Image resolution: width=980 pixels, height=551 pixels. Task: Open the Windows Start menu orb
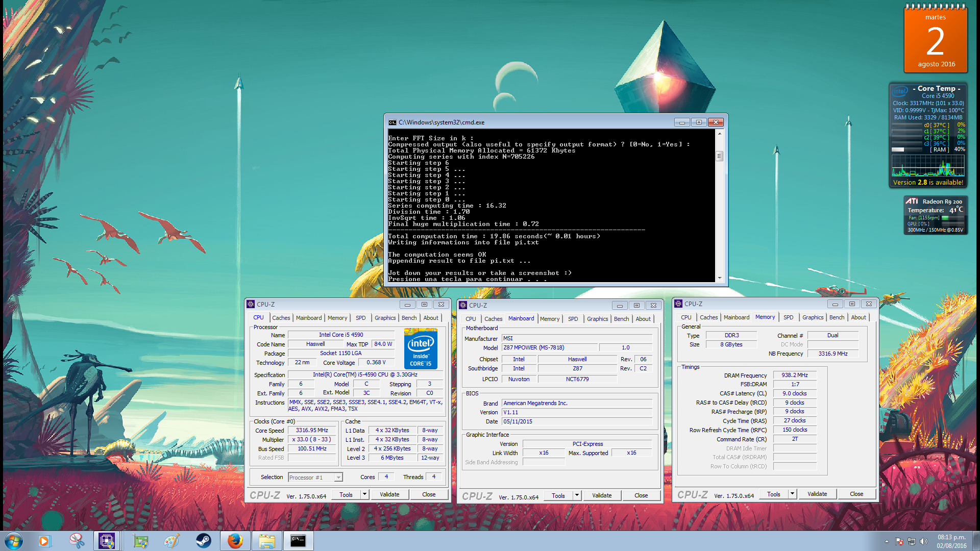14,541
